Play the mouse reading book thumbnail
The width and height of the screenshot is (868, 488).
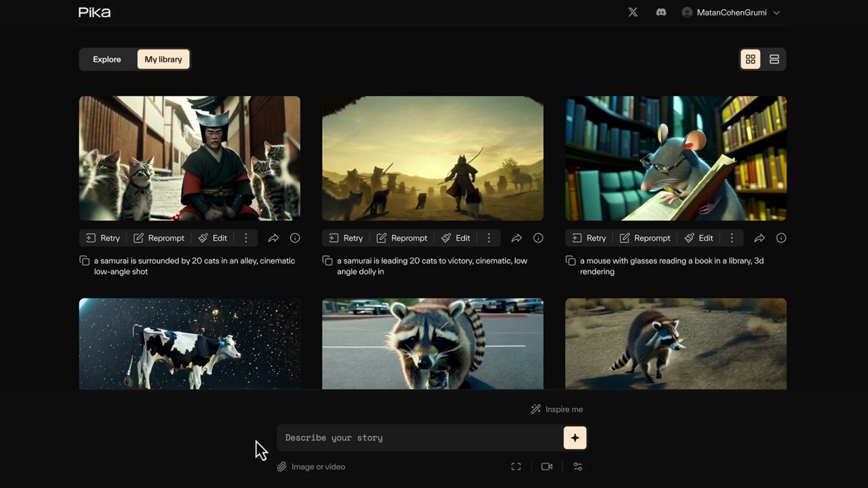[676, 158]
